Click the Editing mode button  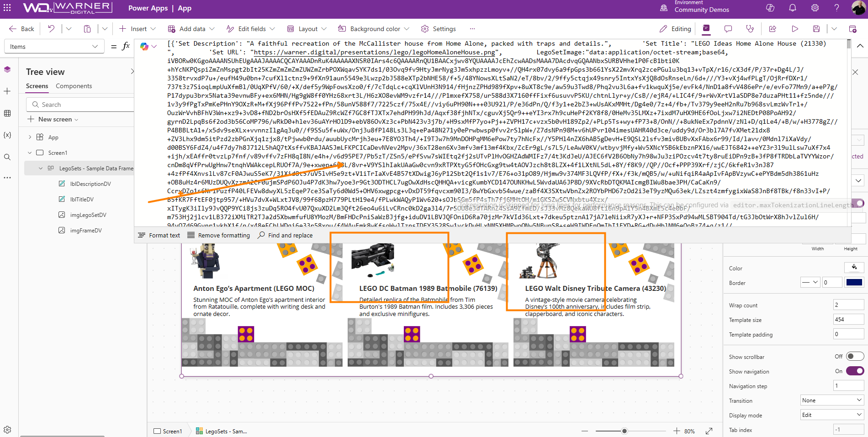(x=675, y=29)
